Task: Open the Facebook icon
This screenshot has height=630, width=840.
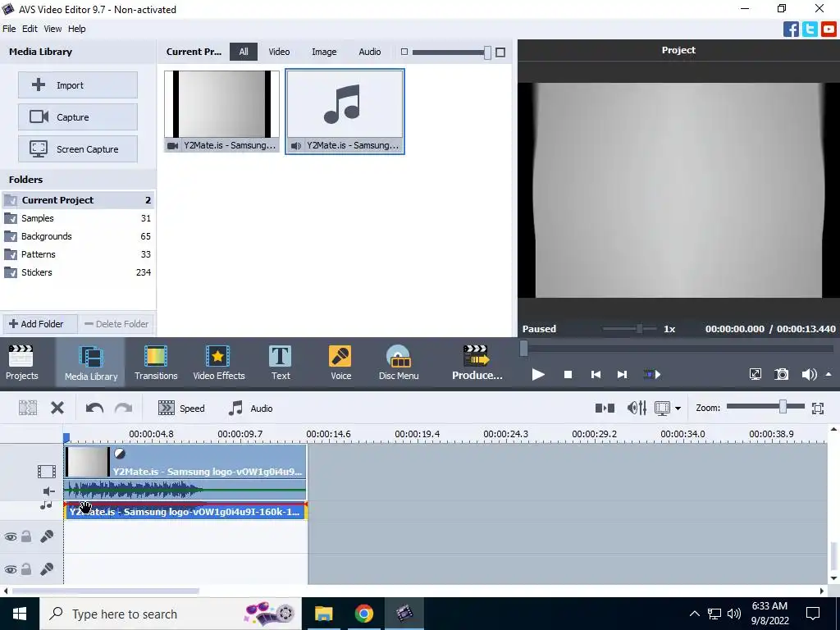Action: (791, 29)
